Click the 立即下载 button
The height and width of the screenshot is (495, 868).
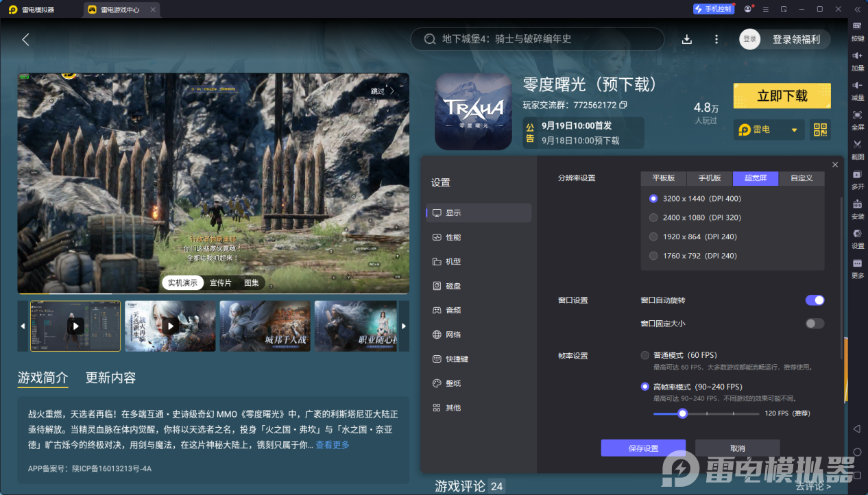click(x=782, y=96)
